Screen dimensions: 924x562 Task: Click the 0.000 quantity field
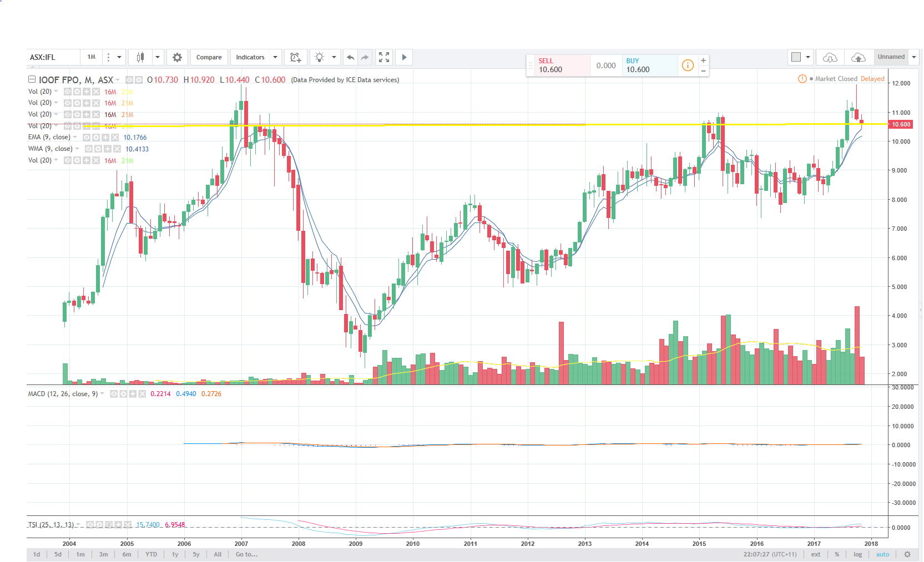coord(606,65)
